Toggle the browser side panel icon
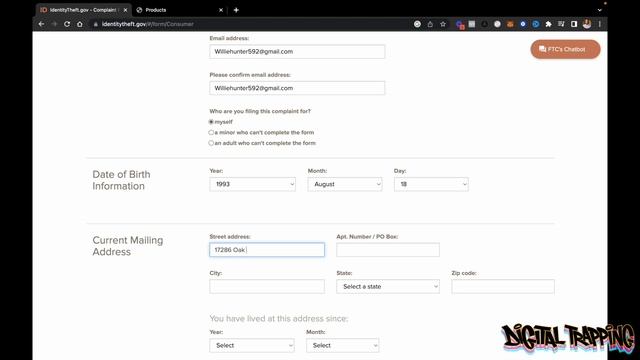The height and width of the screenshot is (360, 640). coord(574,24)
